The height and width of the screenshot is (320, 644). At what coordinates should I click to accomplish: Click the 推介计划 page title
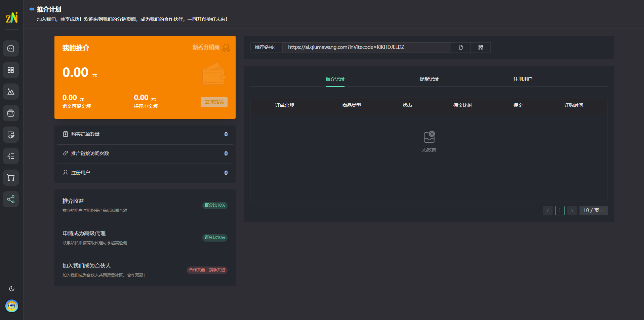pyautogui.click(x=49, y=9)
